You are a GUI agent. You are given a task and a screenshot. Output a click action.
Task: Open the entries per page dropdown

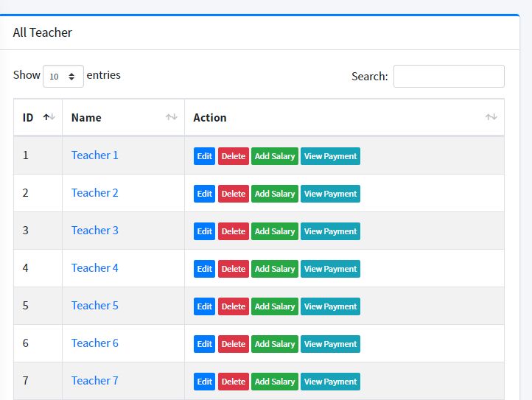[x=63, y=76]
